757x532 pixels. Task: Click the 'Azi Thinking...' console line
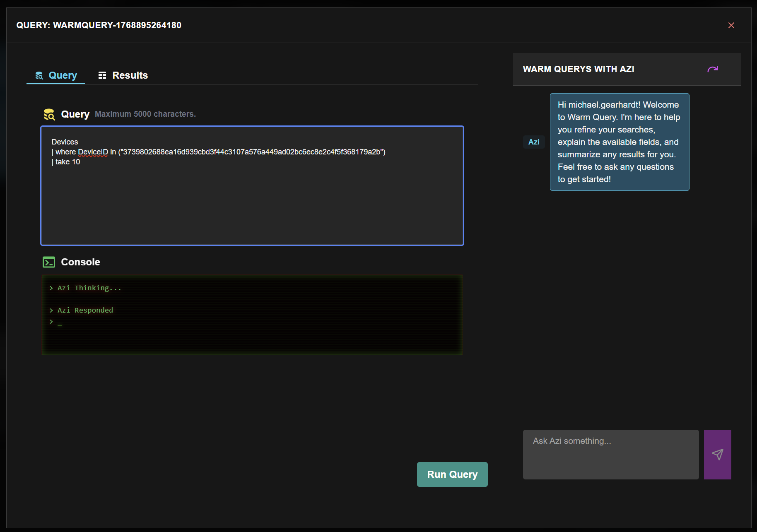pos(85,288)
